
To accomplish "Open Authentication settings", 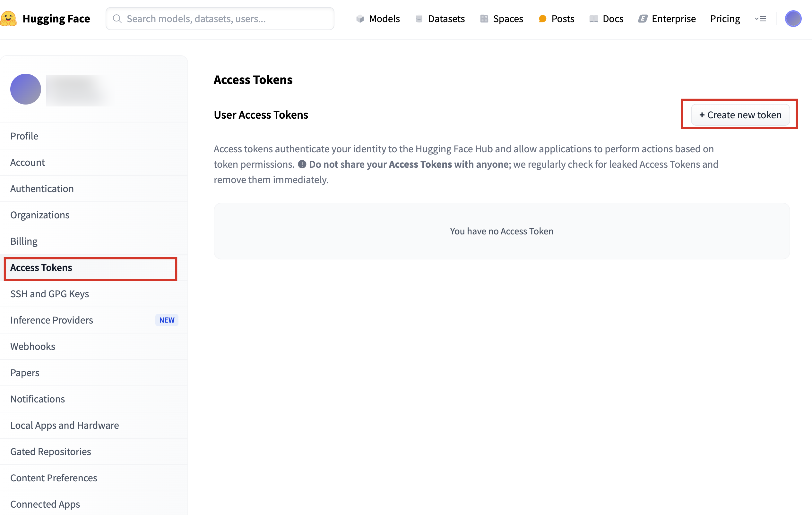I will click(x=94, y=189).
